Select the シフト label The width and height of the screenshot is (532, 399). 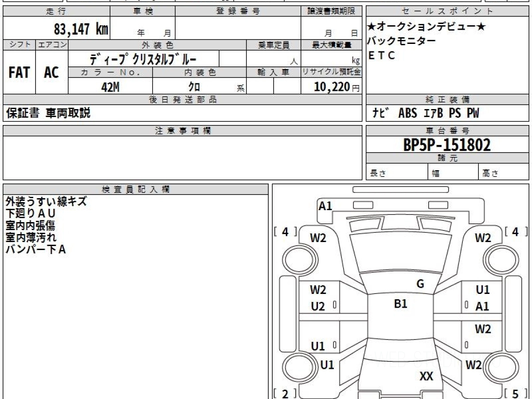click(x=19, y=45)
